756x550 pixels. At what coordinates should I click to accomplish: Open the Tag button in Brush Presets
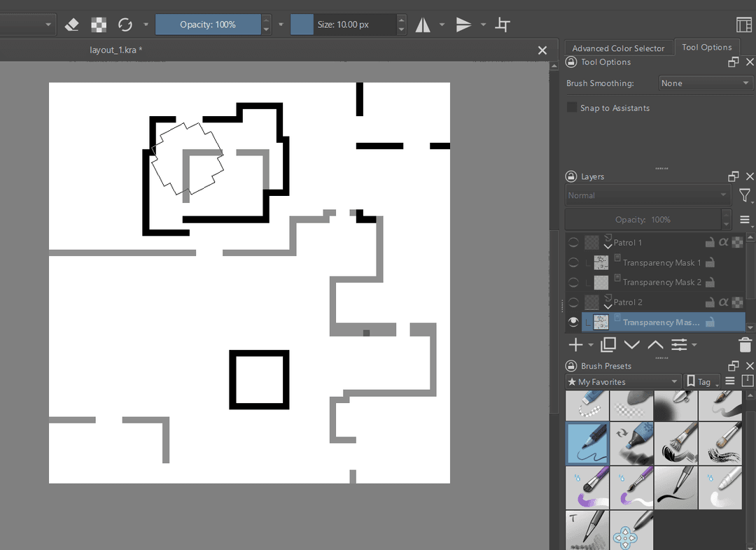[x=701, y=382]
